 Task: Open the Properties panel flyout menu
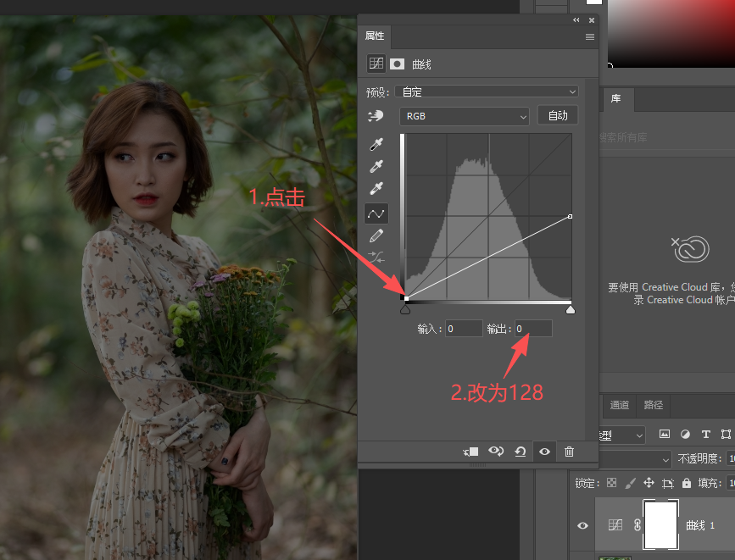590,37
